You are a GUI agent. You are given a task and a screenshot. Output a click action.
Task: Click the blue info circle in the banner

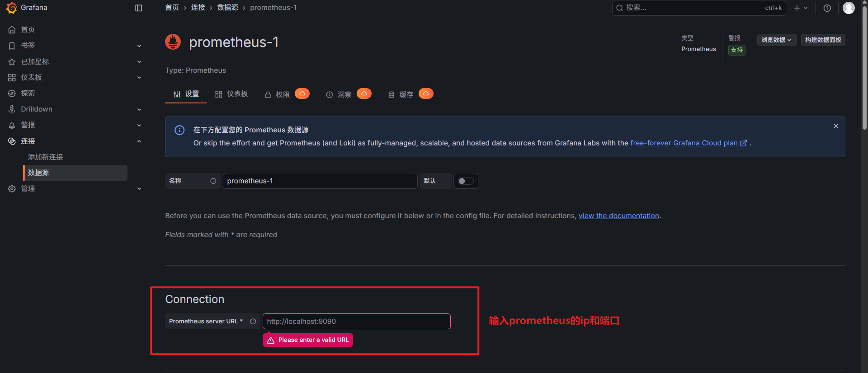point(179,130)
